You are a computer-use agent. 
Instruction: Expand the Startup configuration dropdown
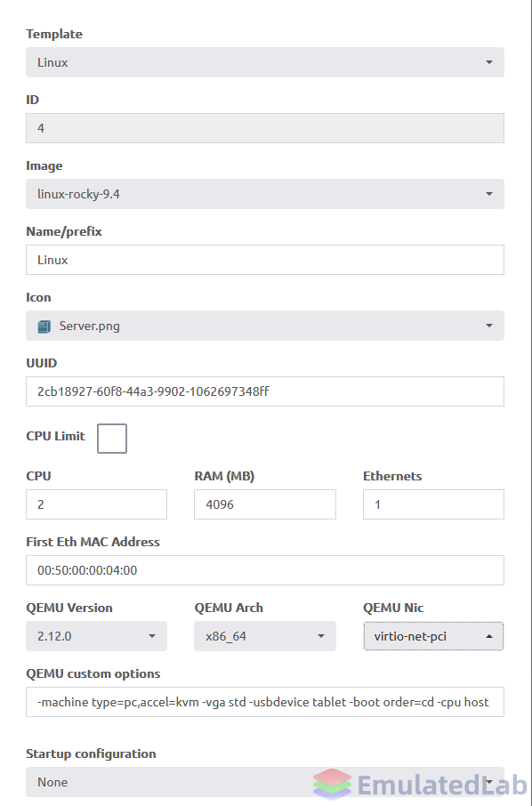click(265, 782)
